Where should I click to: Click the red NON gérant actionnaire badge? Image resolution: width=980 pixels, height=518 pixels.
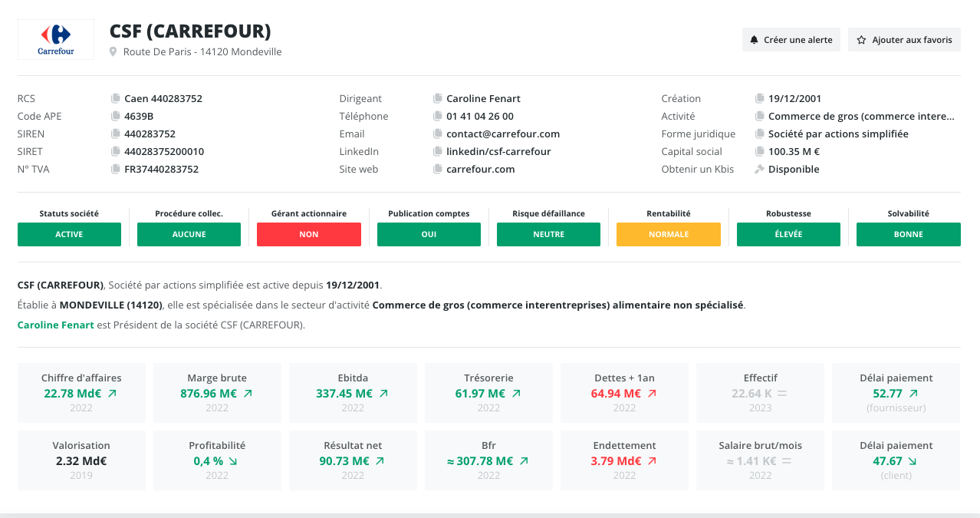309,234
